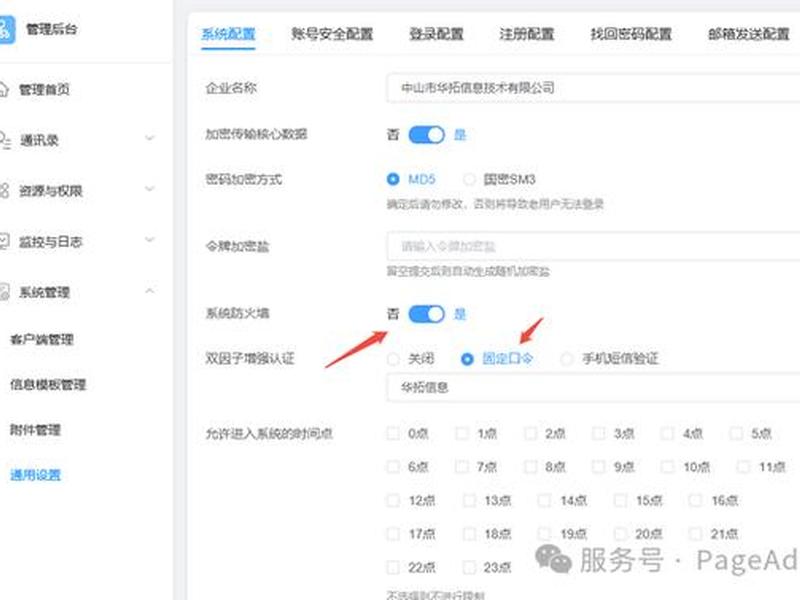Select MD5 password encryption radio

pos(393,179)
